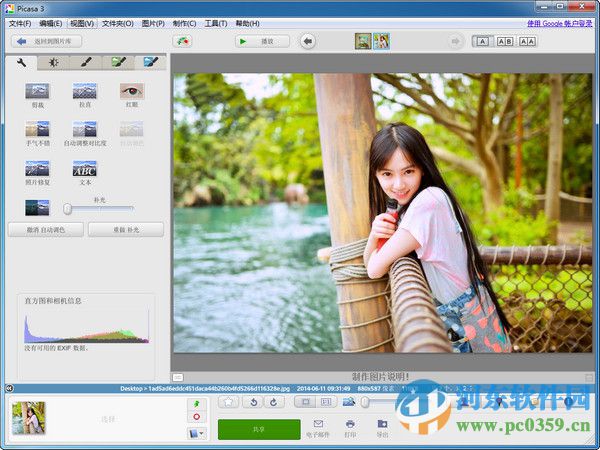Click the star rating button

[x=229, y=402]
